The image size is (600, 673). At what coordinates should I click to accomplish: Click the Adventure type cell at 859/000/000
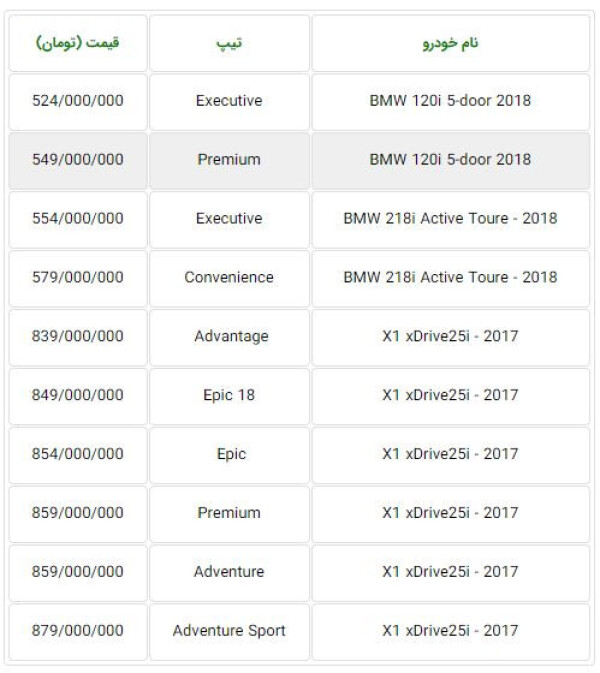[229, 573]
